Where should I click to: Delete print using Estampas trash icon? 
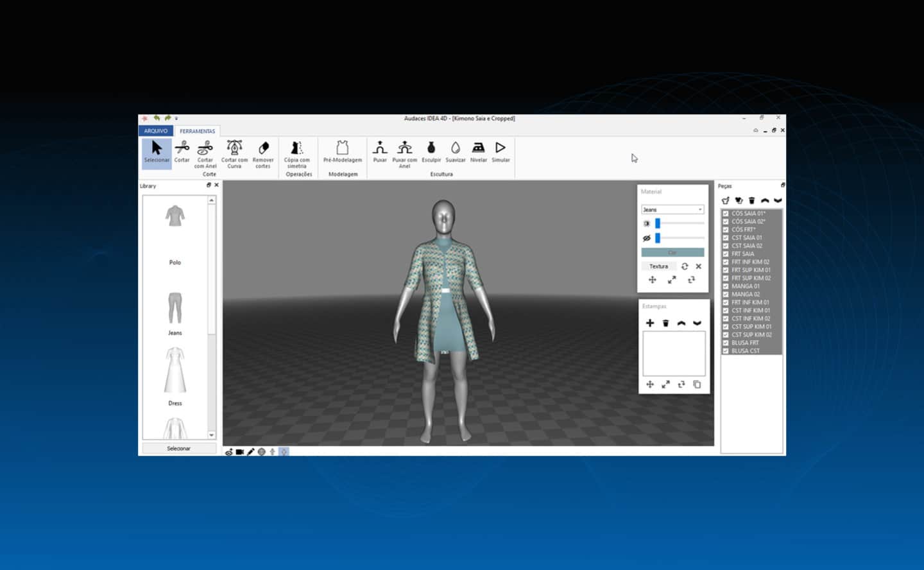665,323
